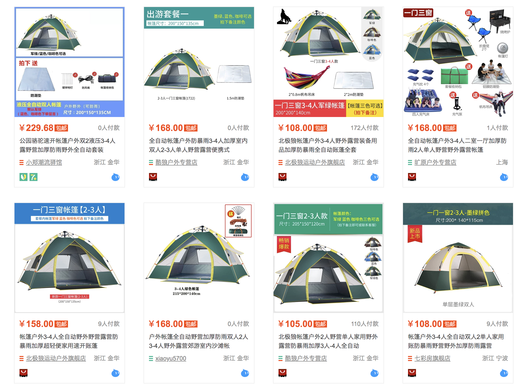Open the 旷原户外专营店 shop link
Screen dimensions: 532x392
point(435,162)
